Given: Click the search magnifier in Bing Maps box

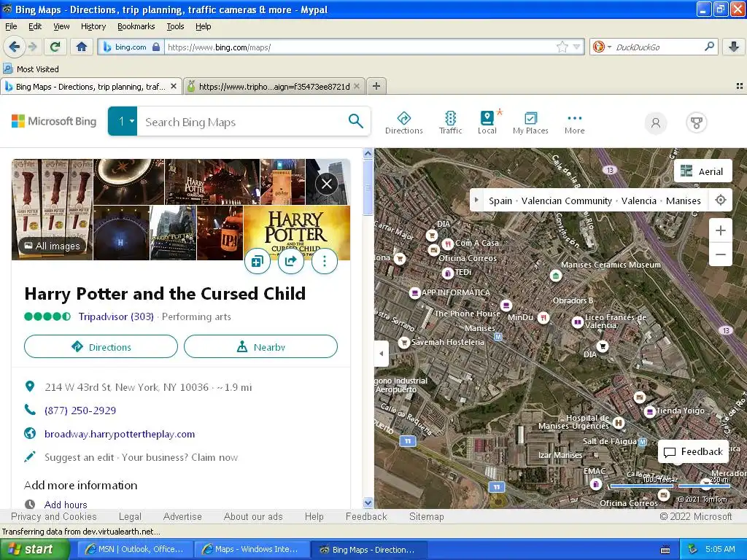Looking at the screenshot, I should point(355,121).
